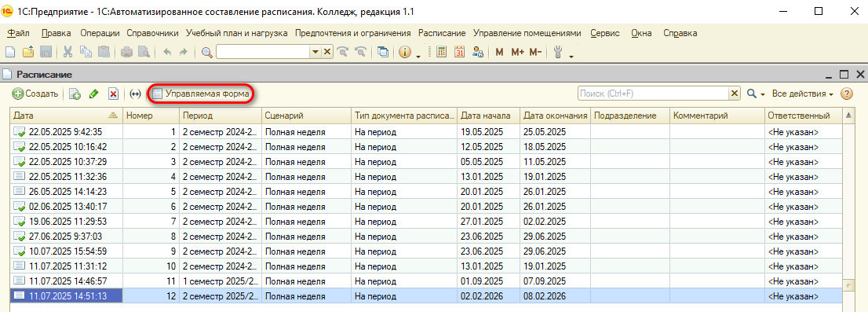This screenshot has height=312, width=868.
Task: Click the Управляемая форма button
Action: pos(201,94)
